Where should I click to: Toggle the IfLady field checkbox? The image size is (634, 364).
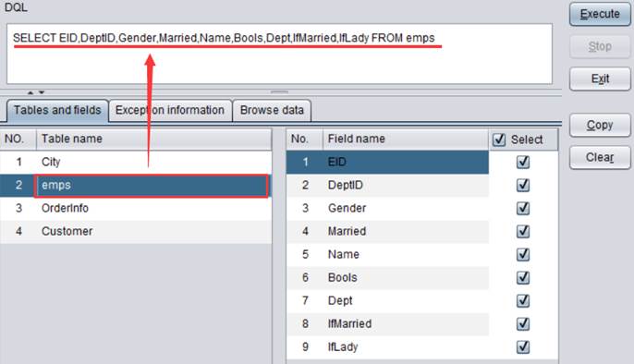coord(523,347)
